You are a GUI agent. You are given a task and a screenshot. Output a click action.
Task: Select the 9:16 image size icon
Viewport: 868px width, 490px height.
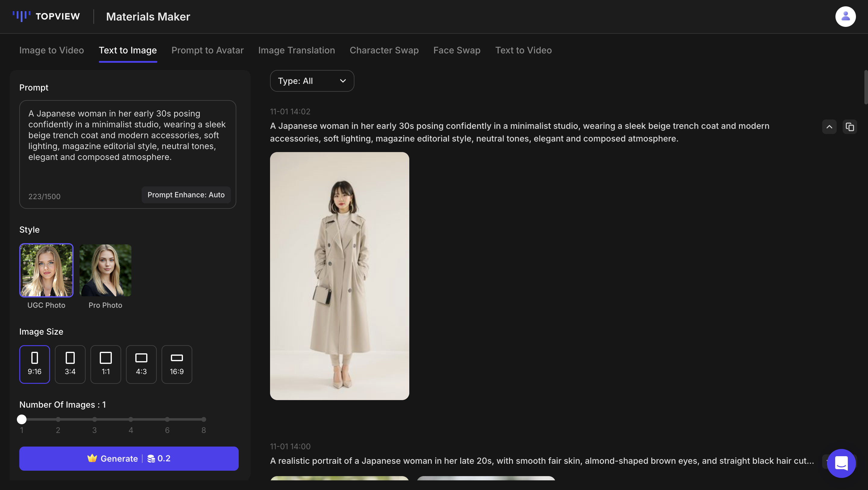35,364
